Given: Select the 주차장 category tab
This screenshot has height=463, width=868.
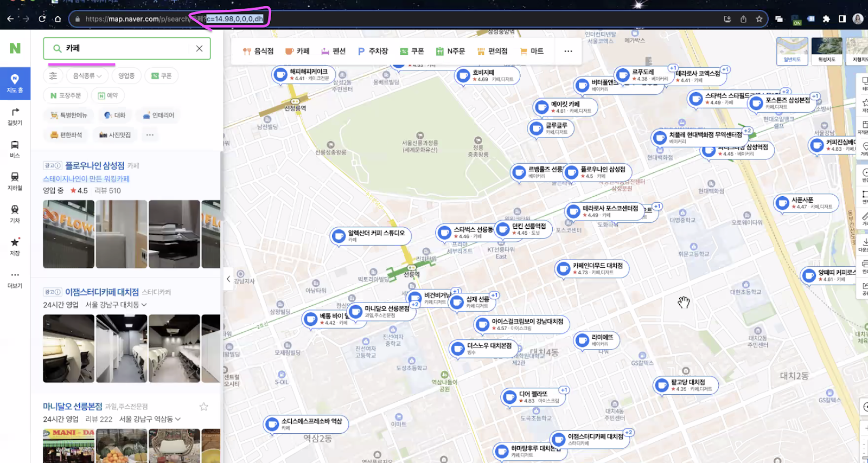Looking at the screenshot, I should pos(373,51).
